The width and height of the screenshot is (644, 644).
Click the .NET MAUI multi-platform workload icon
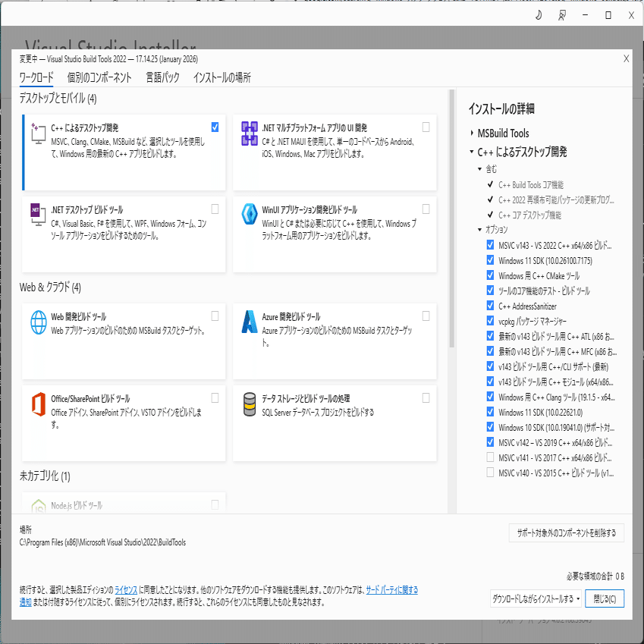pyautogui.click(x=250, y=134)
